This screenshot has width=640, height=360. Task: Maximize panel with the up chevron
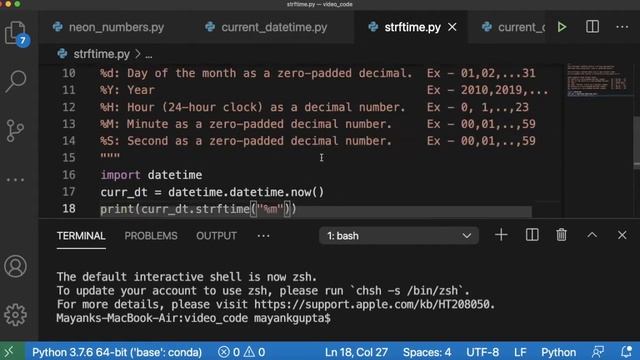(x=592, y=235)
